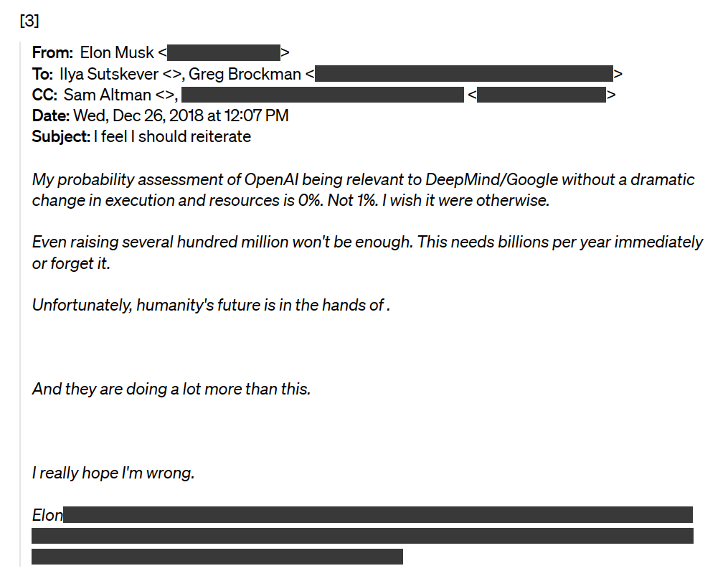Click the shortest redacted block below the signature
Screen dimensions: 728x576
tap(217, 557)
